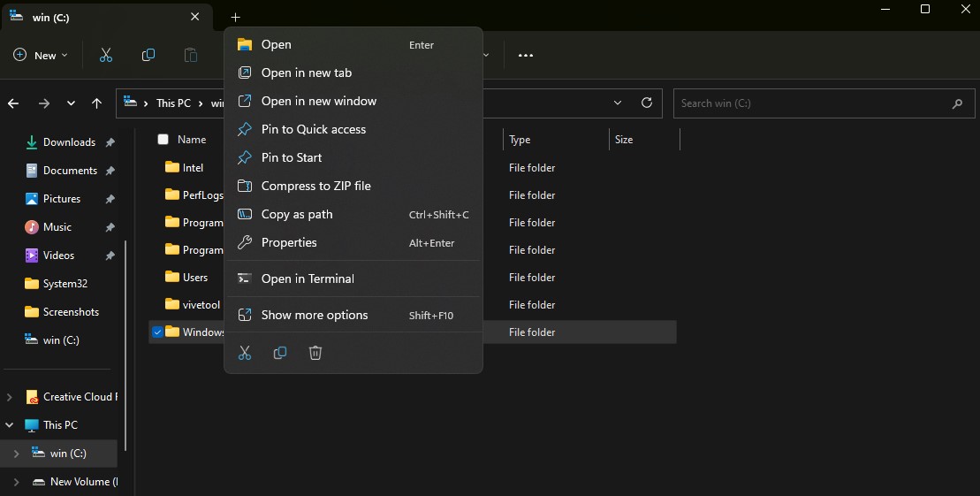
Task: Expand the This PC tree node
Action: click(x=11, y=425)
